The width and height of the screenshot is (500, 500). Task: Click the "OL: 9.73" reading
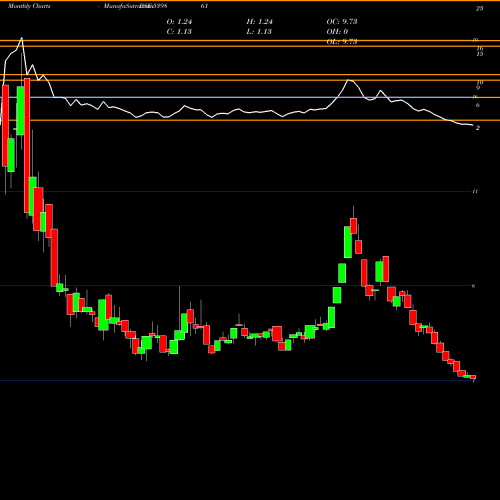[x=342, y=41]
